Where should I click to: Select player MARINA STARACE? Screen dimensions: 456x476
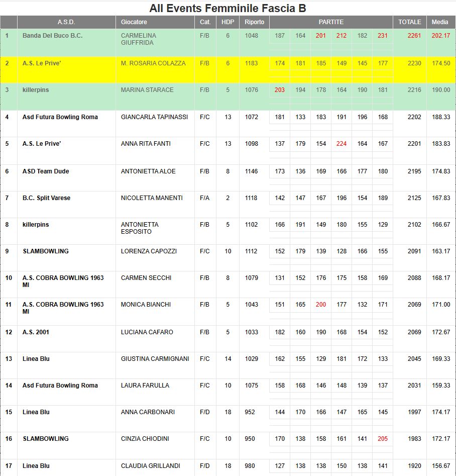147,90
